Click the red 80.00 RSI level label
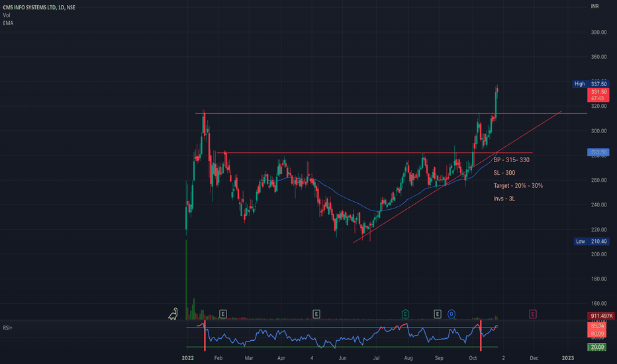Screen dimensions: 617x364 click(x=597, y=334)
